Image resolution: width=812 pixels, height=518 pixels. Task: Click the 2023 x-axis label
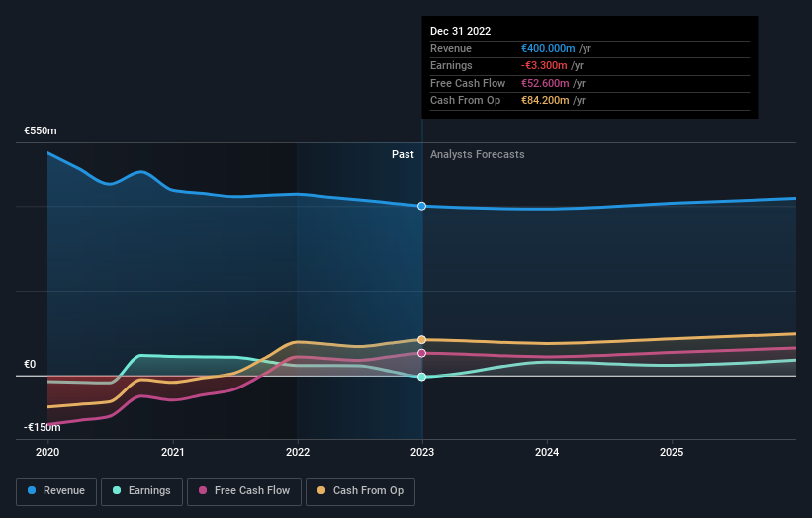click(422, 452)
